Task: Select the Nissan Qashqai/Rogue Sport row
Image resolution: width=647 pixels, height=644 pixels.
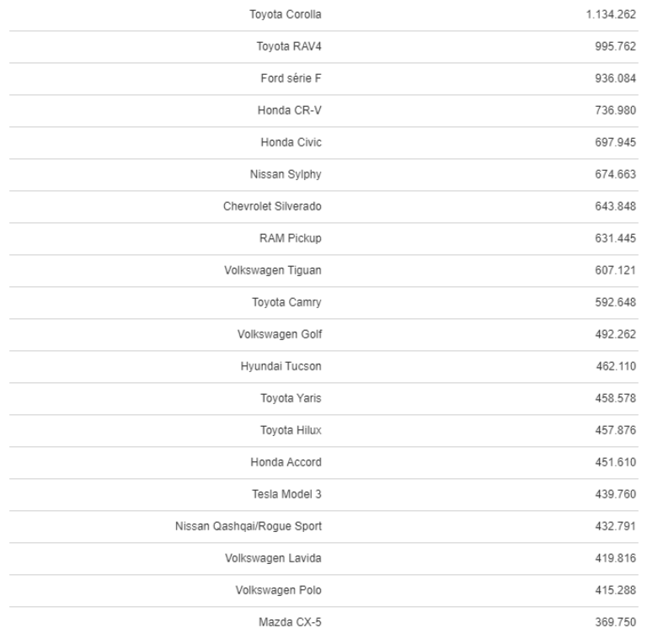Action: click(248, 527)
